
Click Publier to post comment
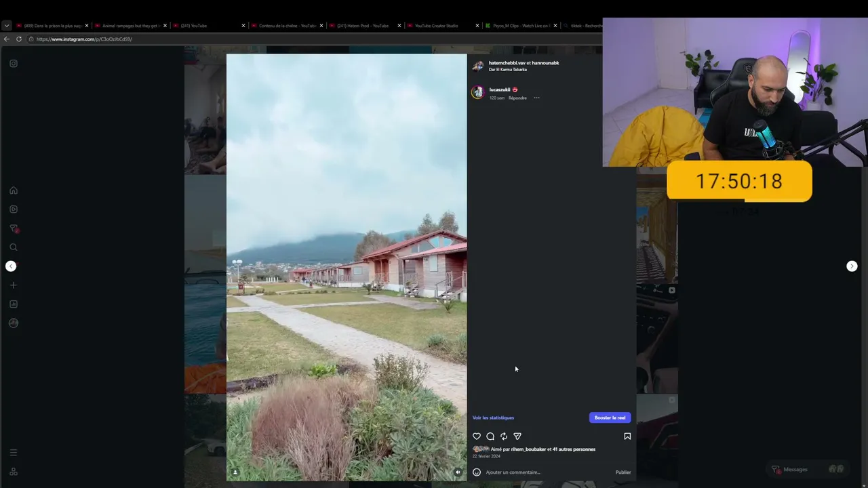point(623,472)
